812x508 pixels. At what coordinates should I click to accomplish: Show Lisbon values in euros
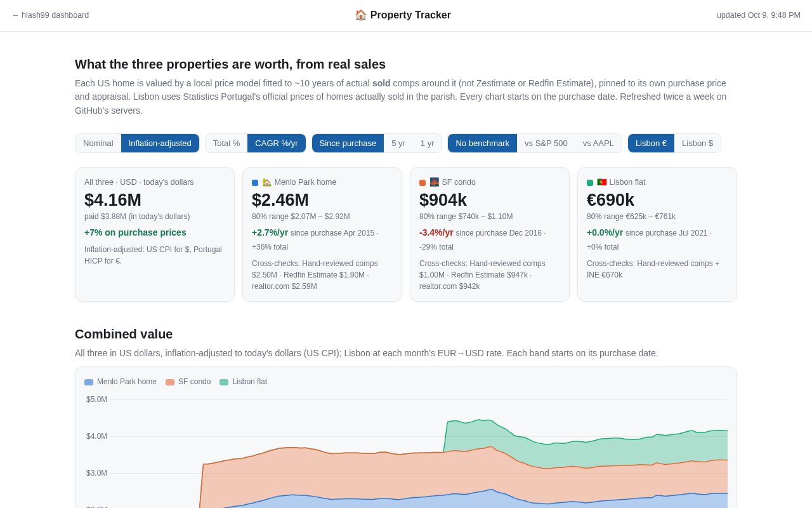click(651, 143)
